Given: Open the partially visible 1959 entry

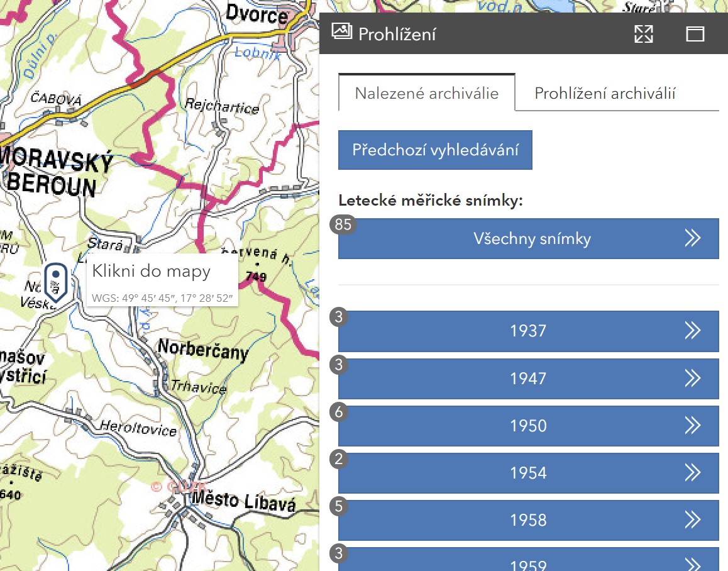Looking at the screenshot, I should (x=528, y=561).
